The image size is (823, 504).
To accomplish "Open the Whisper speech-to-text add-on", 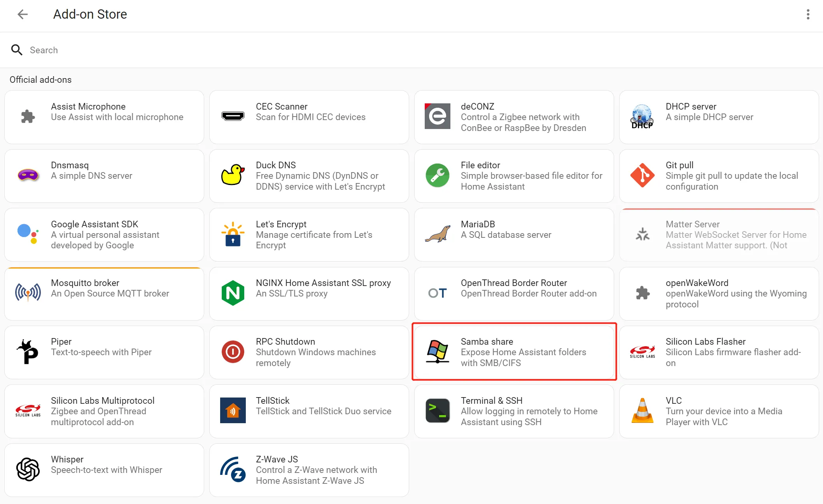I will click(104, 470).
